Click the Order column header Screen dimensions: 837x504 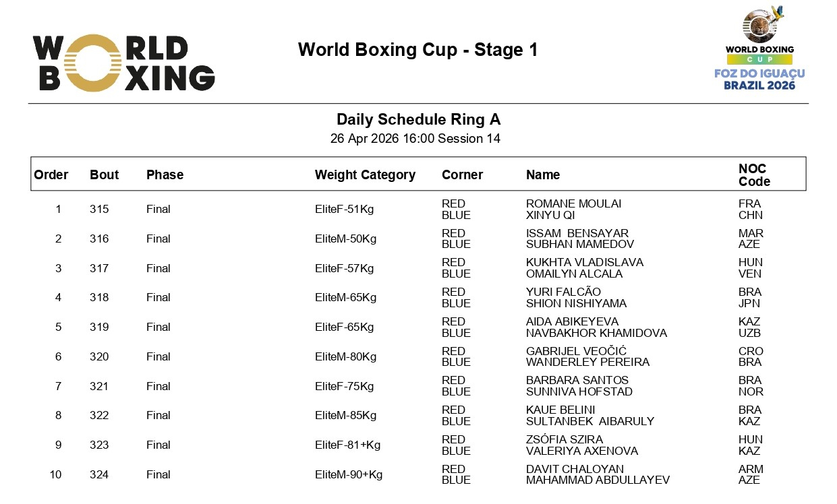pos(51,175)
